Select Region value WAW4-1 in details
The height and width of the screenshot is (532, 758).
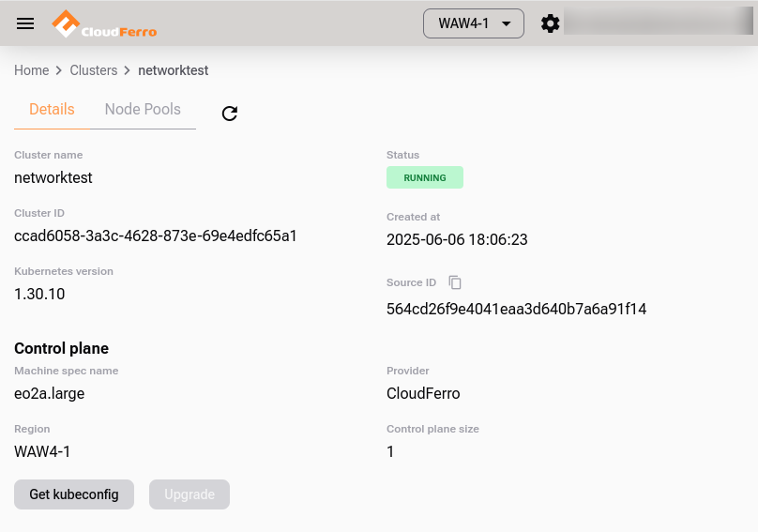tap(42, 451)
